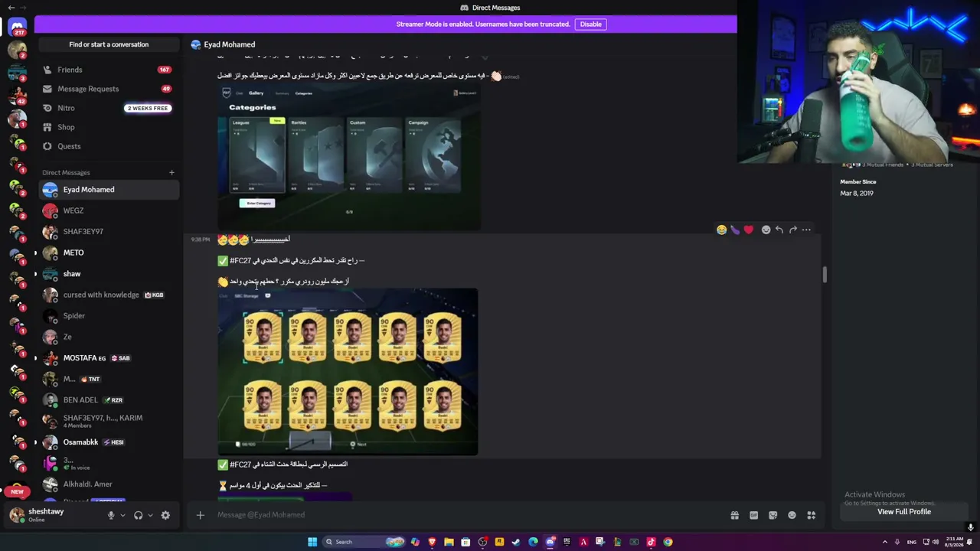Show hidden system tray icons
Screen dimensions: 980x551
[885, 542]
